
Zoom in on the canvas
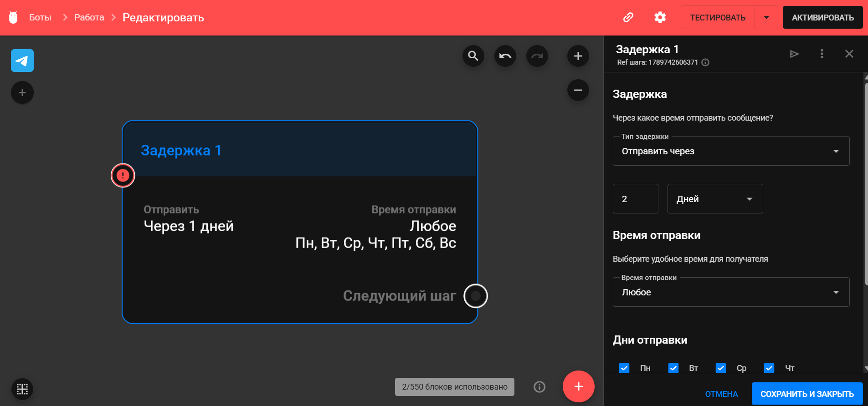(x=578, y=56)
